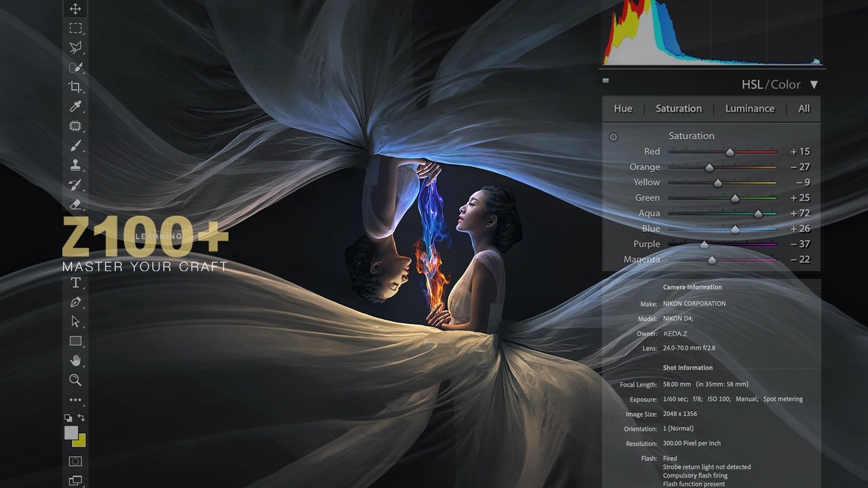Select the Path Selection arrow tool
This screenshot has width=868, height=488.
pos(75,321)
